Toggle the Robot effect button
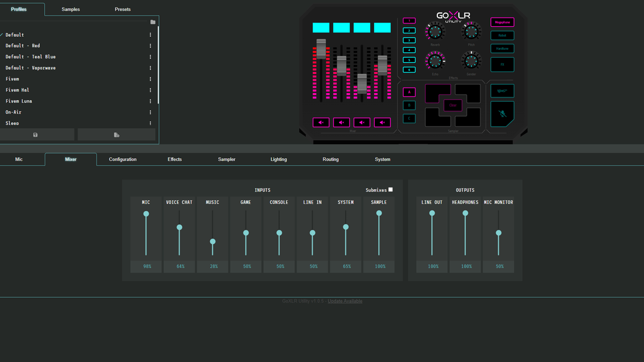This screenshot has height=362, width=644. [x=502, y=35]
